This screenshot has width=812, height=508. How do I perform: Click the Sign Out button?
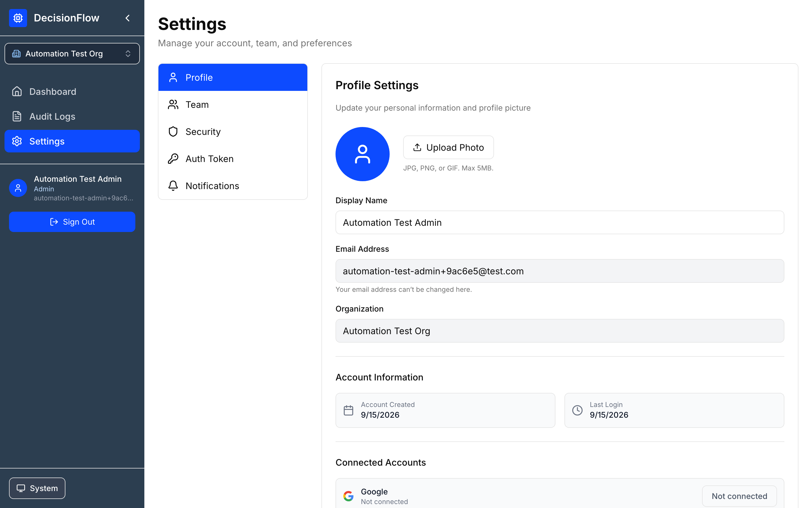[x=72, y=222]
